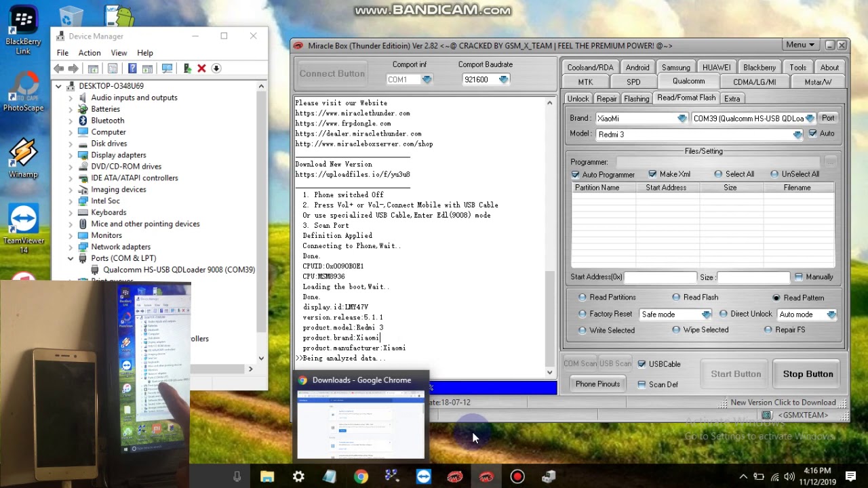Select Read Flash radio button
Viewport: 868px width, 488px height.
[676, 298]
